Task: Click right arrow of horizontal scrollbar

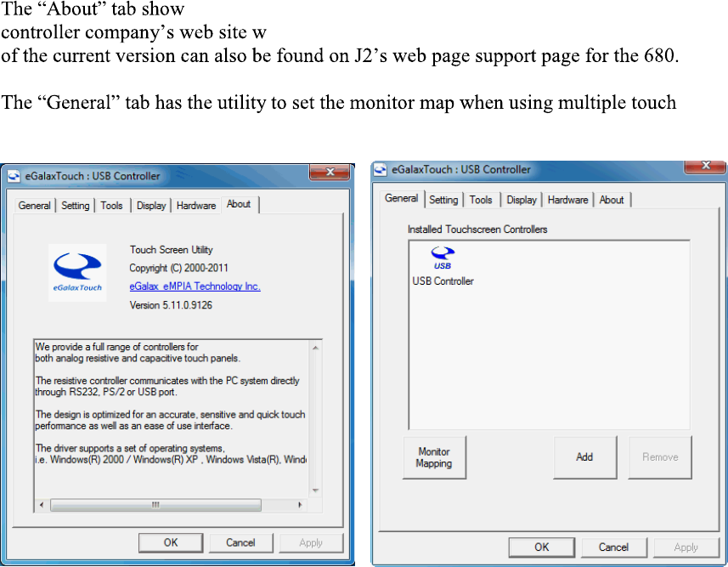Action: point(300,505)
